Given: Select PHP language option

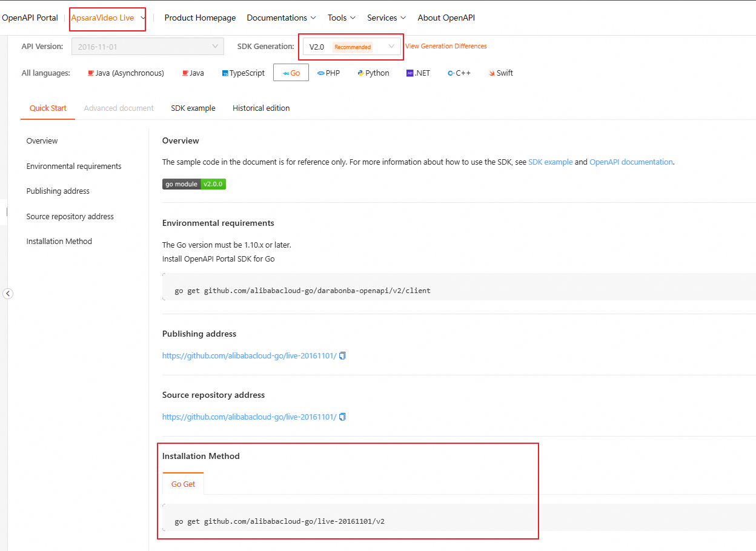Looking at the screenshot, I should pos(328,73).
